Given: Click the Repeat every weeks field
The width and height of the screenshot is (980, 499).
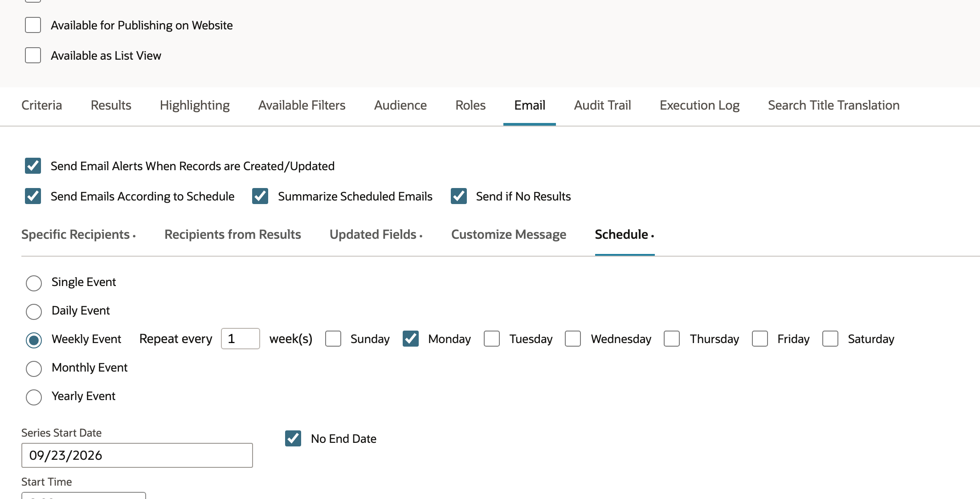Looking at the screenshot, I should click(x=241, y=339).
